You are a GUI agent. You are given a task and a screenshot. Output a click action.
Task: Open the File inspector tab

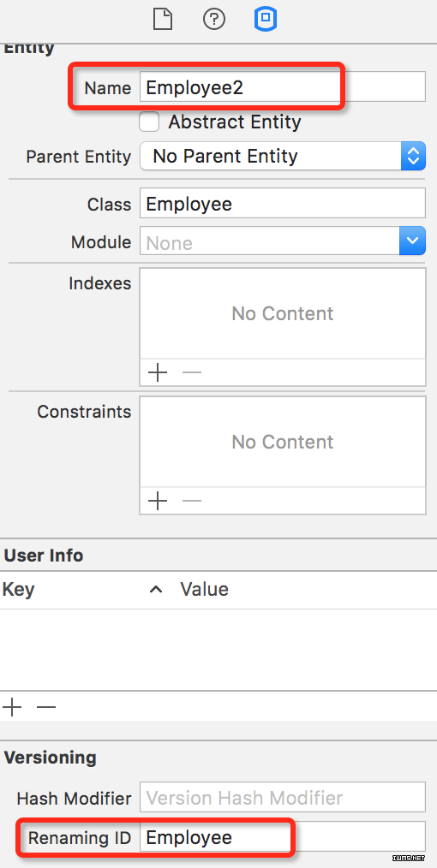coord(163,20)
